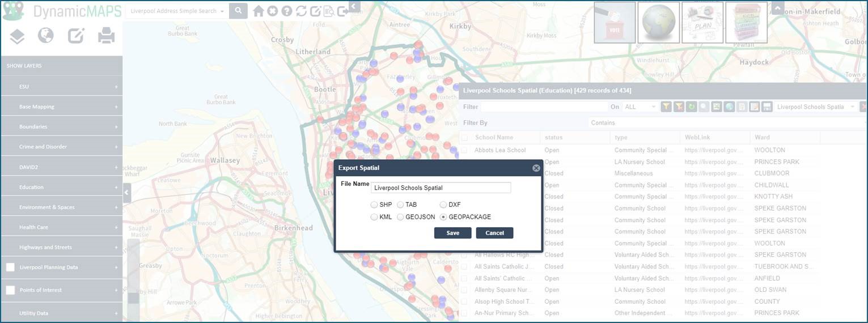Image resolution: width=868 pixels, height=323 pixels.
Task: Click the File Name text field
Action: [x=441, y=188]
